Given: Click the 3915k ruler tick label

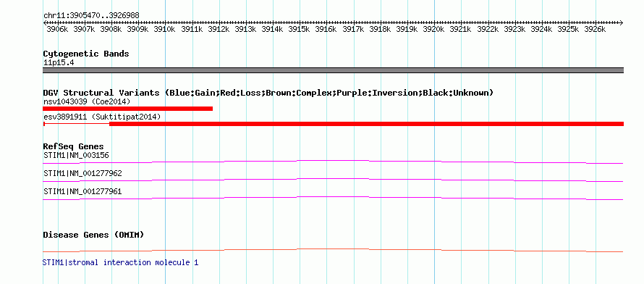Looking at the screenshot, I should point(300,29).
